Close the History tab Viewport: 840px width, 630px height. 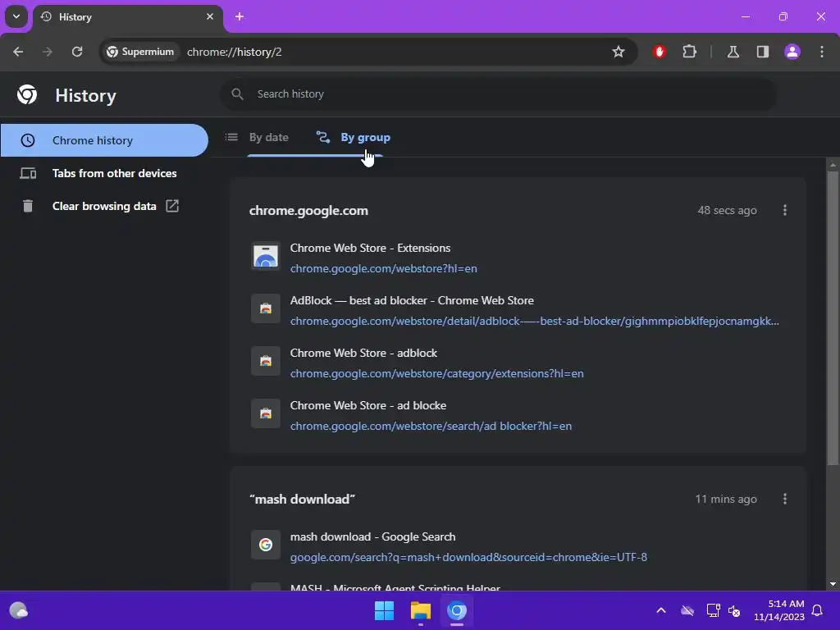coord(210,16)
